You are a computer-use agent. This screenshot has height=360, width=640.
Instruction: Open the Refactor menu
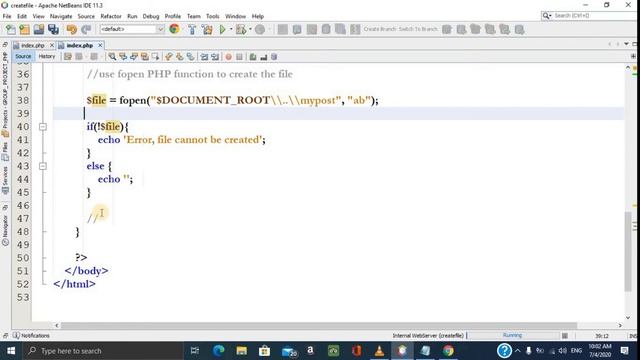coord(111,16)
